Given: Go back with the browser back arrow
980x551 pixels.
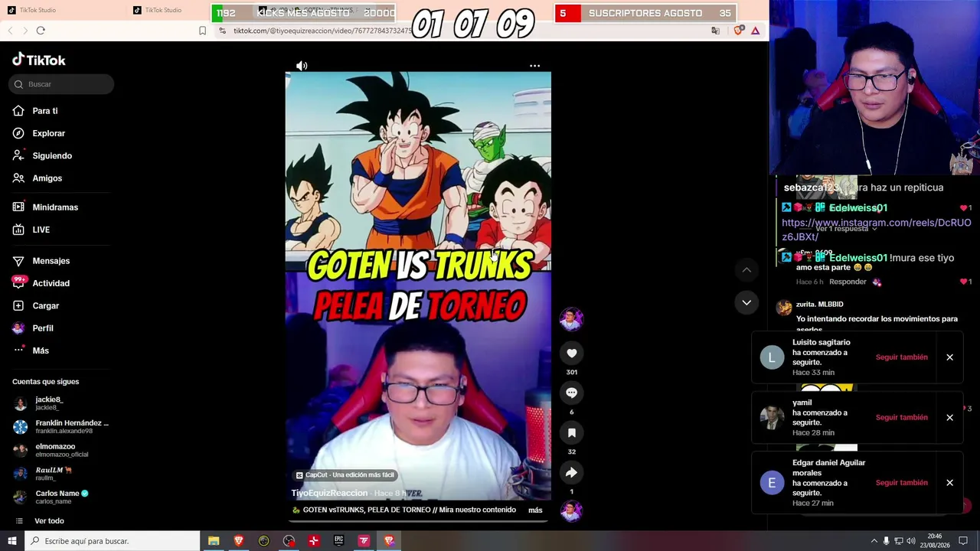Looking at the screenshot, I should click(x=10, y=31).
